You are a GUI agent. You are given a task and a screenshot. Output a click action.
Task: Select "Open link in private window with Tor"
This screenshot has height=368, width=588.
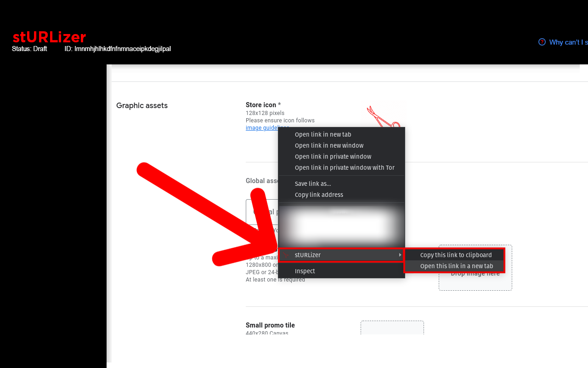point(342,167)
